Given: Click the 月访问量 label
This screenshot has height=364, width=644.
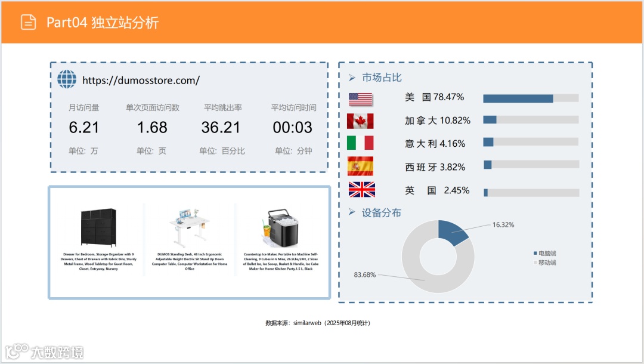Looking at the screenshot, I should point(84,107).
